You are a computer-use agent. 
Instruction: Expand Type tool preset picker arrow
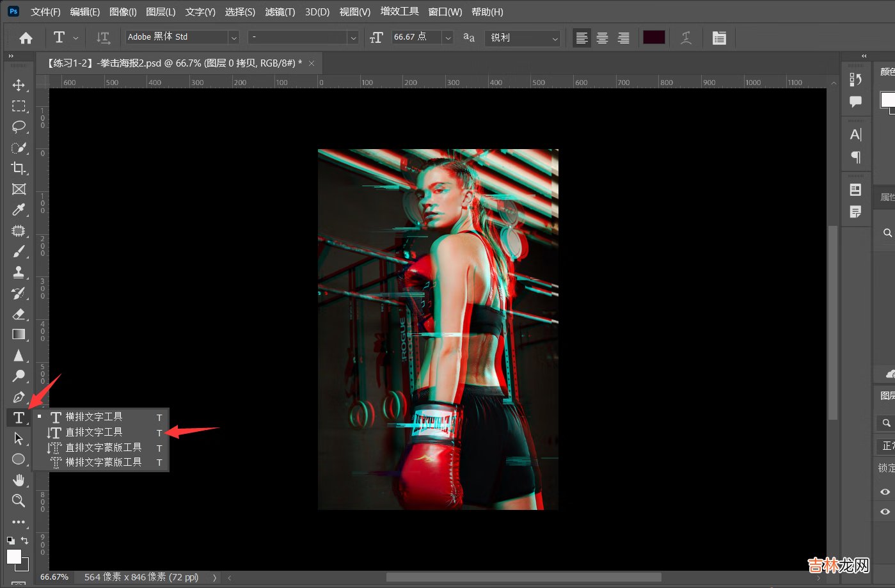click(x=75, y=38)
